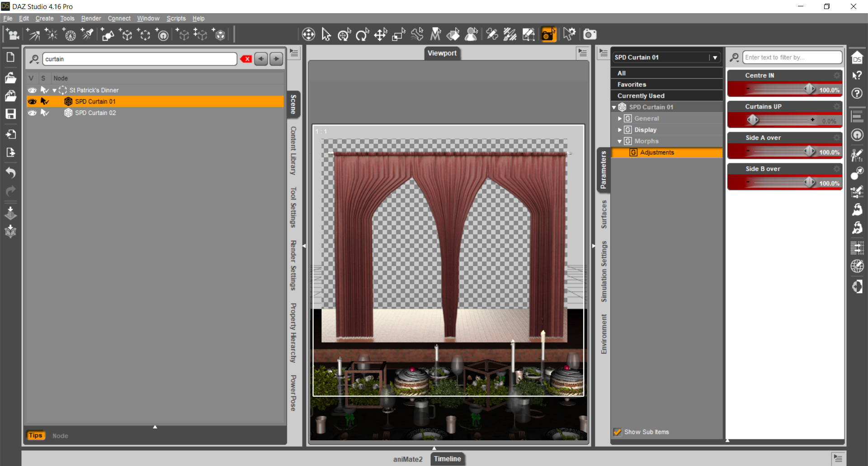The height and width of the screenshot is (466, 868).
Task: Click the scene search field containing curtain
Action: 140,59
